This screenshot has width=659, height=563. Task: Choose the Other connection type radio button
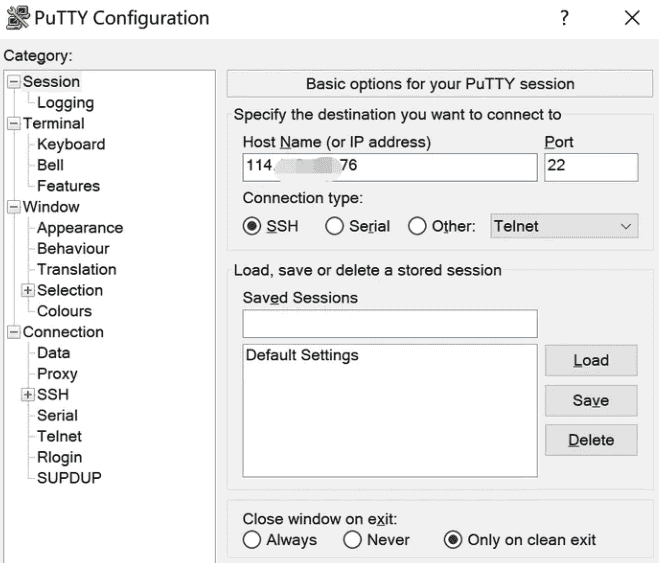pos(417,226)
